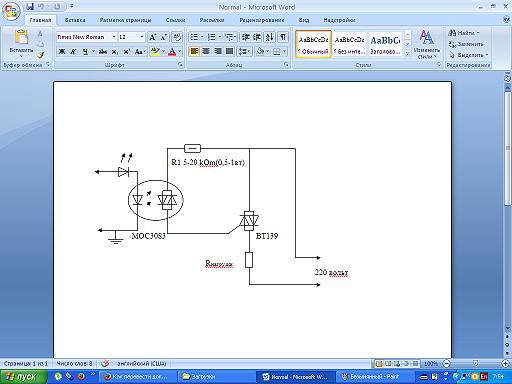The height and width of the screenshot is (384, 512).
Task: Click the Sort A-Z icon
Action: pos(270,37)
